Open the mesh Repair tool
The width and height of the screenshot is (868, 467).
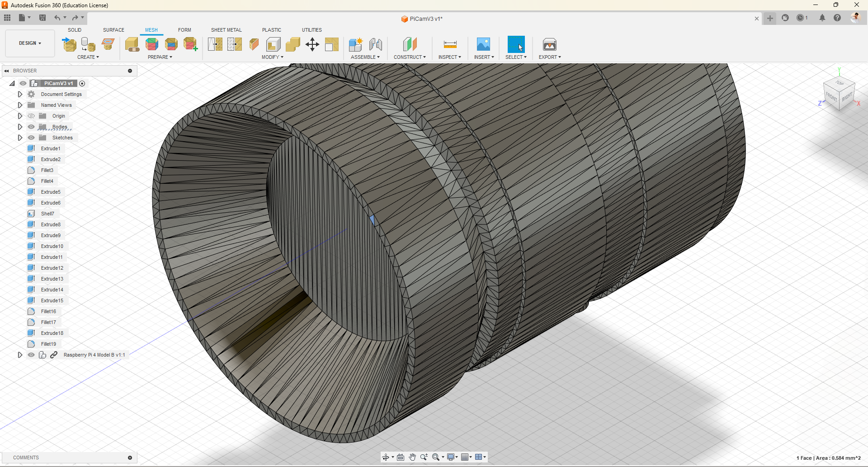pyautogui.click(x=132, y=44)
